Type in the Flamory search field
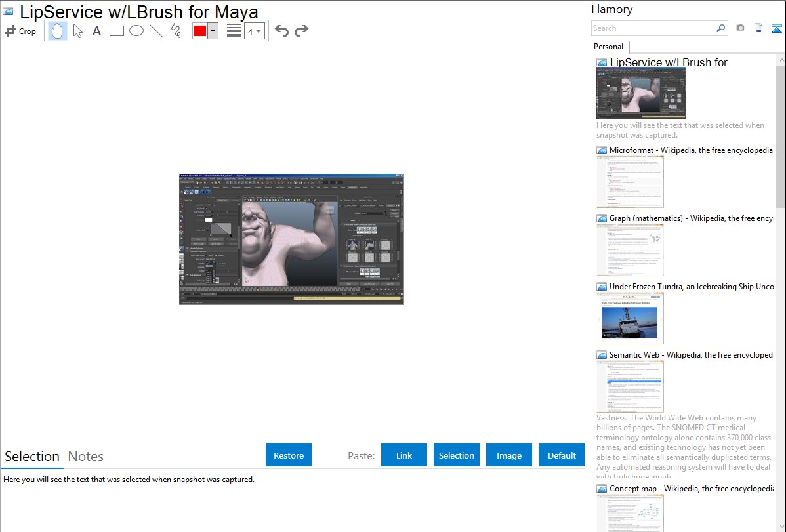This screenshot has height=532, width=786. click(653, 28)
